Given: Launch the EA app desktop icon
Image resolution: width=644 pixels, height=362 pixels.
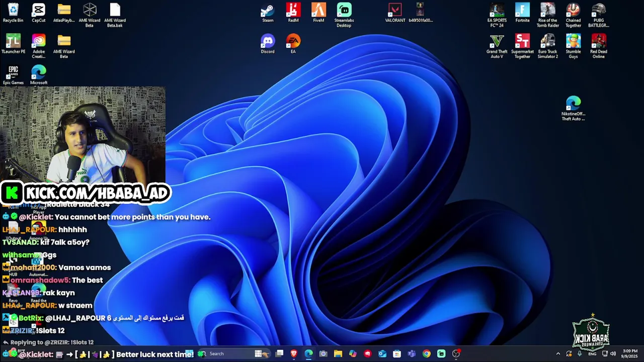Looking at the screenshot, I should [293, 44].
